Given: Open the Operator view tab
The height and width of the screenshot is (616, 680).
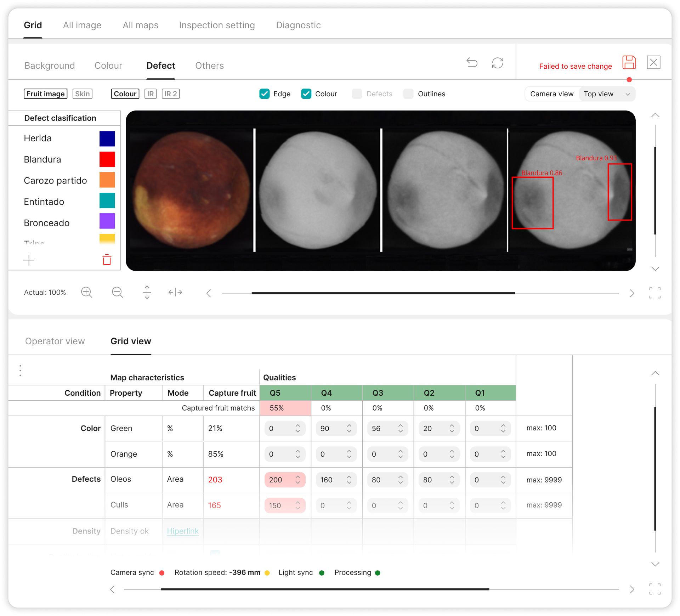Looking at the screenshot, I should [55, 341].
